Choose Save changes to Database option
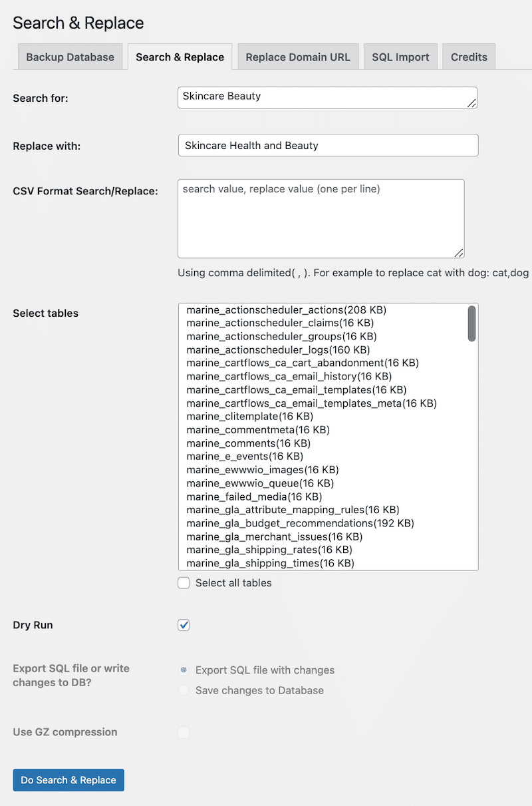This screenshot has height=806, width=532. 184,690
